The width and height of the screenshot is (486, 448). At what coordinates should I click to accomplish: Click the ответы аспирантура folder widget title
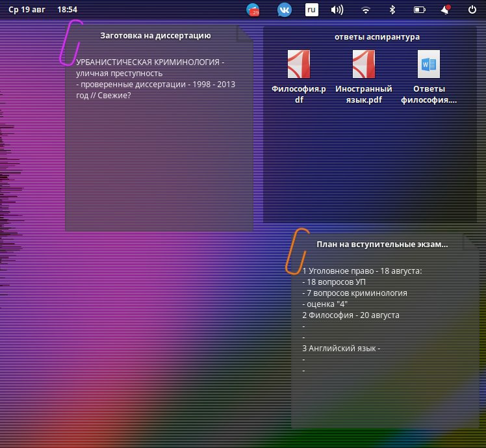pyautogui.click(x=377, y=37)
